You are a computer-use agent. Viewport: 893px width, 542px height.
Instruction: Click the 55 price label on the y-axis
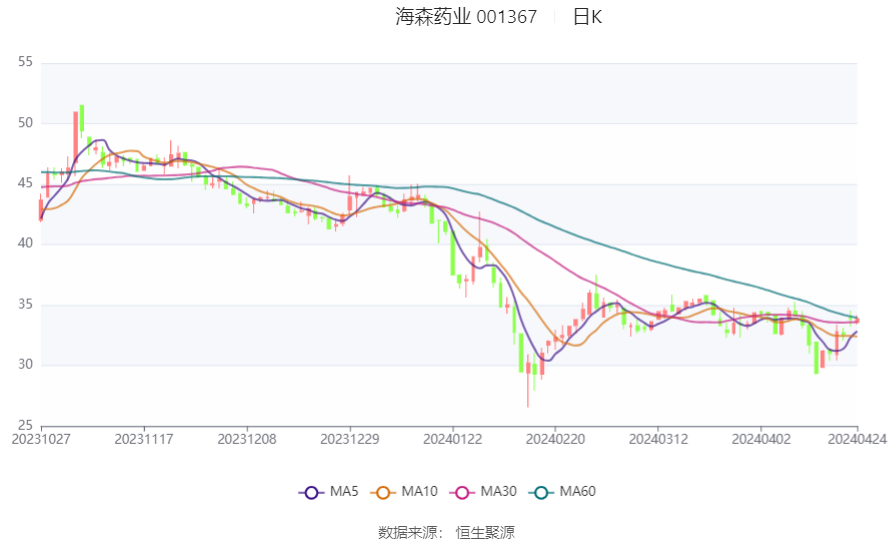25,62
